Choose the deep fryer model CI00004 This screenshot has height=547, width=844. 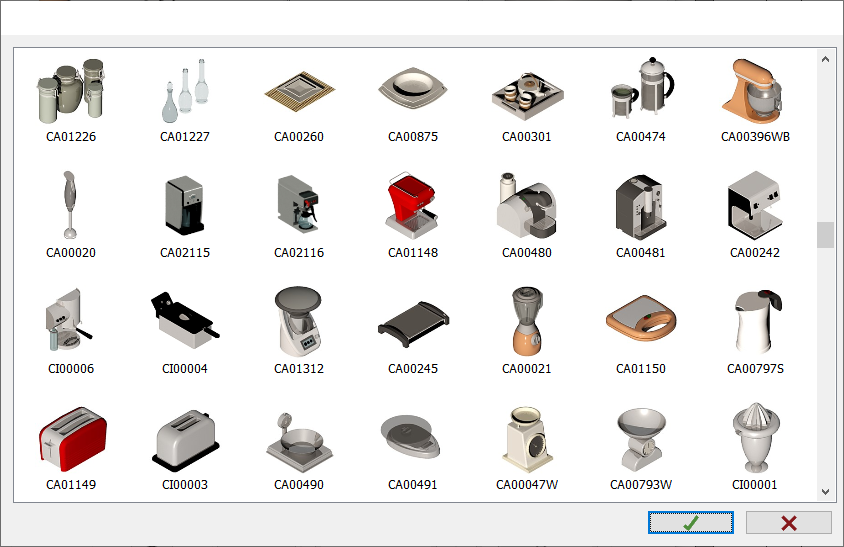tap(185, 320)
